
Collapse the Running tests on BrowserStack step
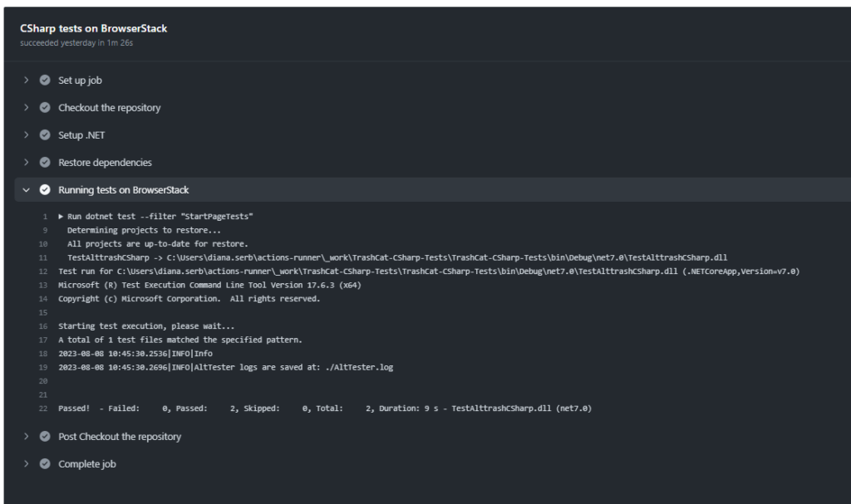[26, 190]
